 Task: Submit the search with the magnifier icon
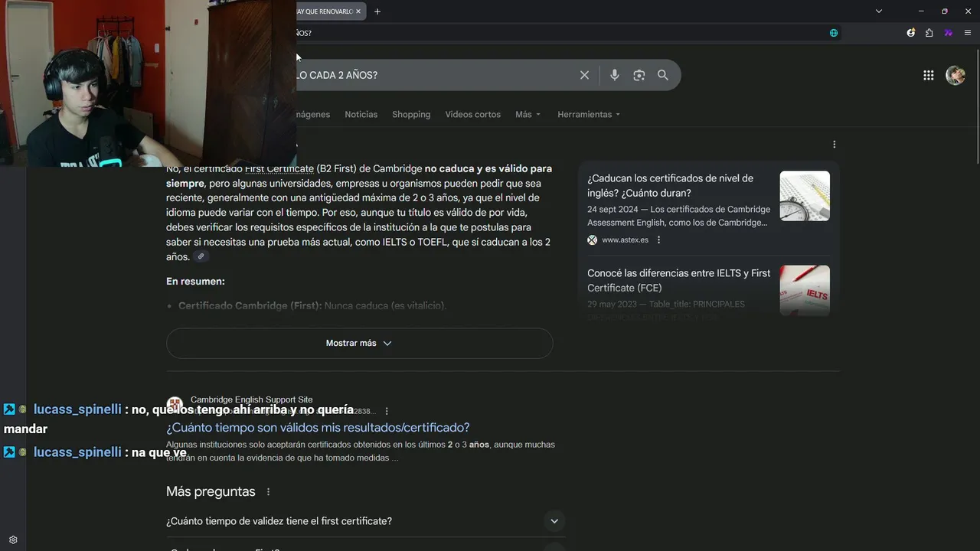[663, 75]
